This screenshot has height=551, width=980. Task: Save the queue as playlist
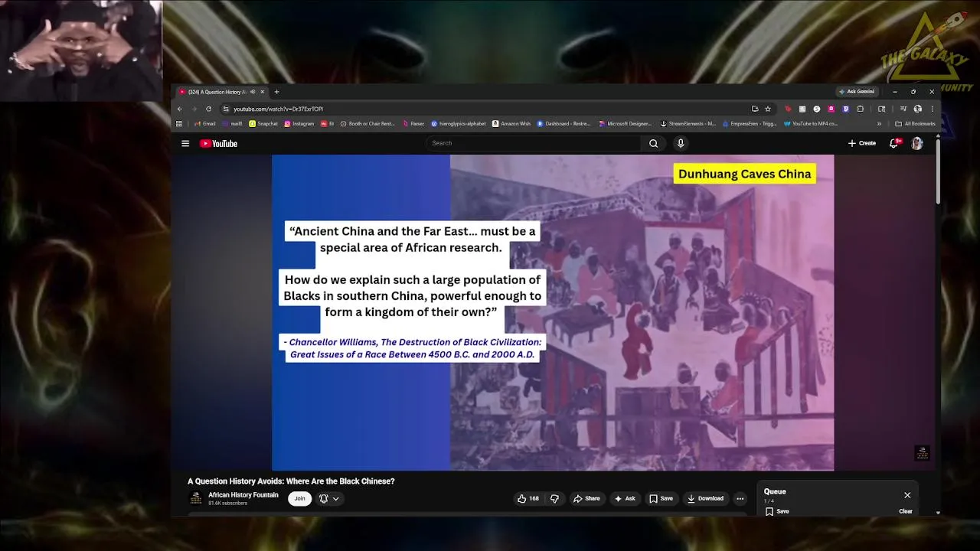(x=776, y=511)
